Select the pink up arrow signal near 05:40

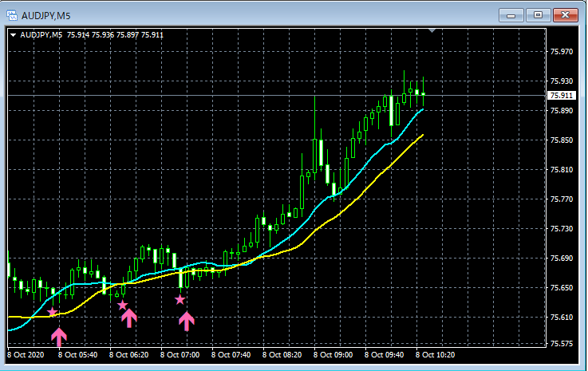(x=59, y=337)
